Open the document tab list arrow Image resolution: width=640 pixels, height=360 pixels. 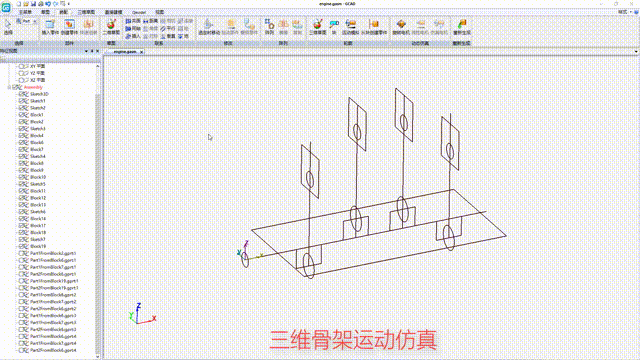[x=636, y=52]
